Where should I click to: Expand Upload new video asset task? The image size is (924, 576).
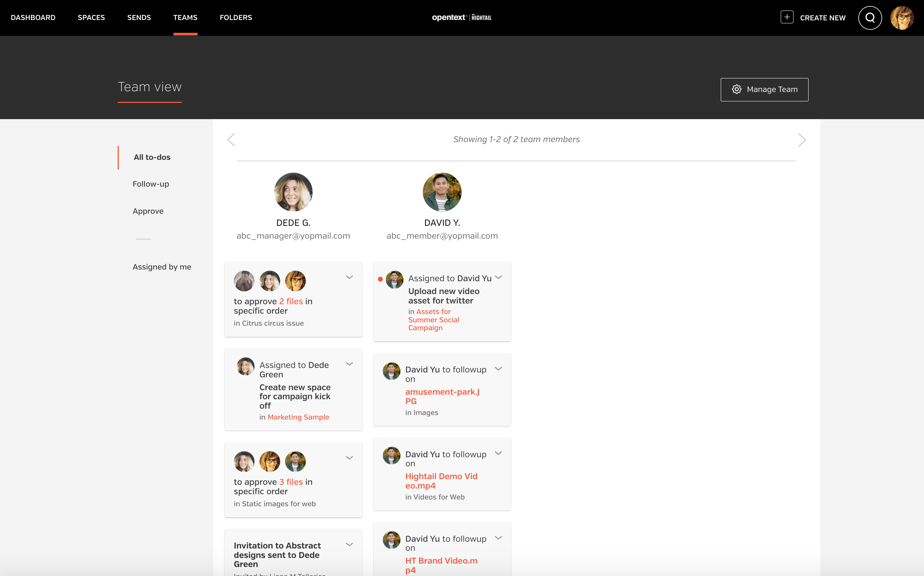tap(499, 277)
